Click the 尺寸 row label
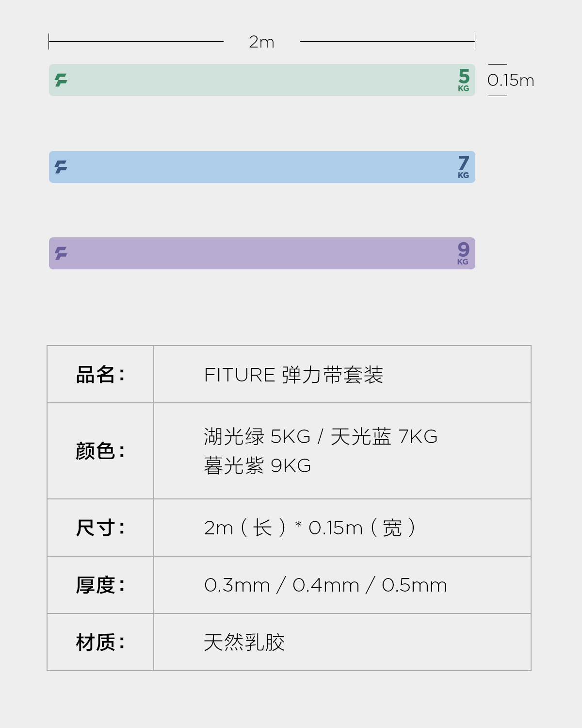Viewport: 582px width, 728px height. [100, 528]
